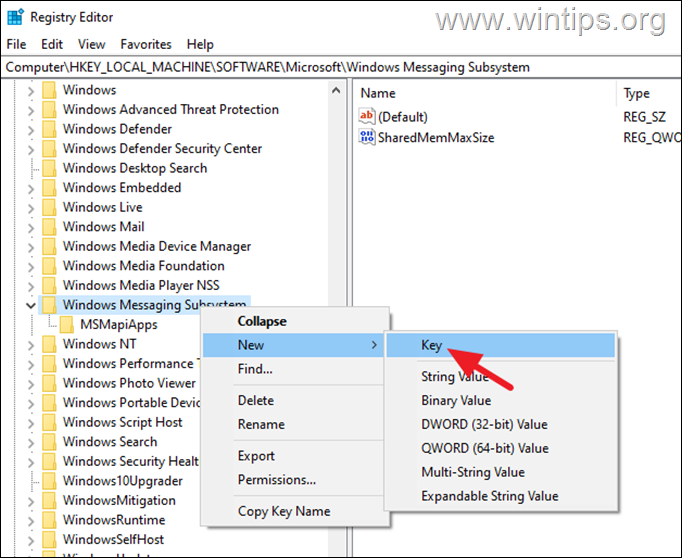Viewport: 682px width, 558px height.
Task: Choose Rename in the context menu
Action: tap(293, 424)
